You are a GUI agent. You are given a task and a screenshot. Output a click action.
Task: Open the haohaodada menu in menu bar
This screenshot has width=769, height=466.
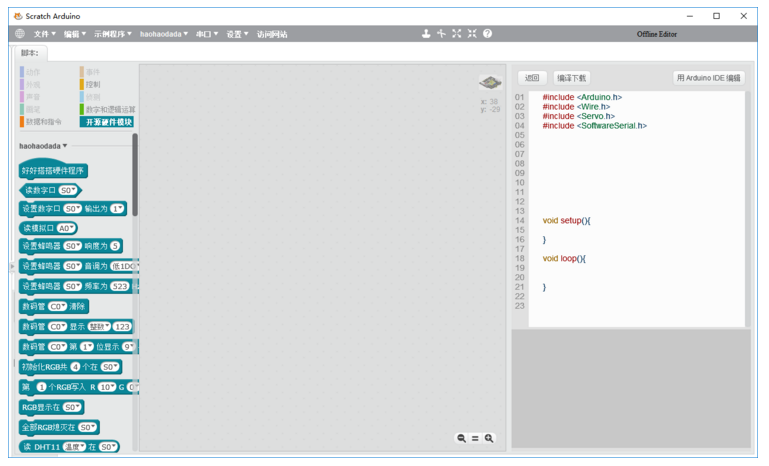tap(164, 34)
